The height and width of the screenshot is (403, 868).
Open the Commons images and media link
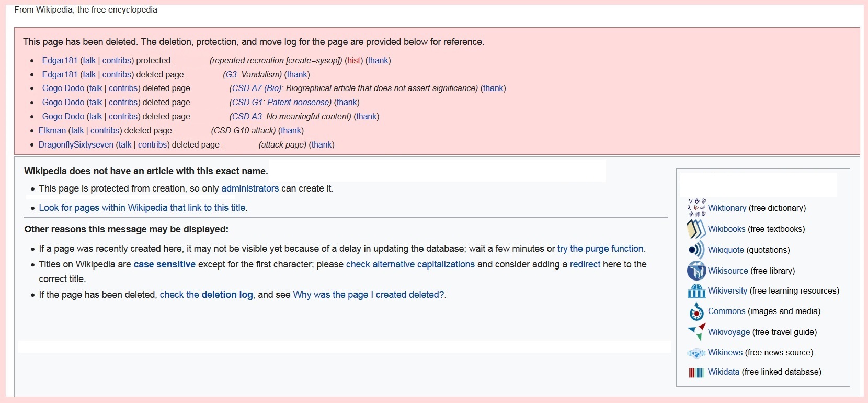[726, 311]
